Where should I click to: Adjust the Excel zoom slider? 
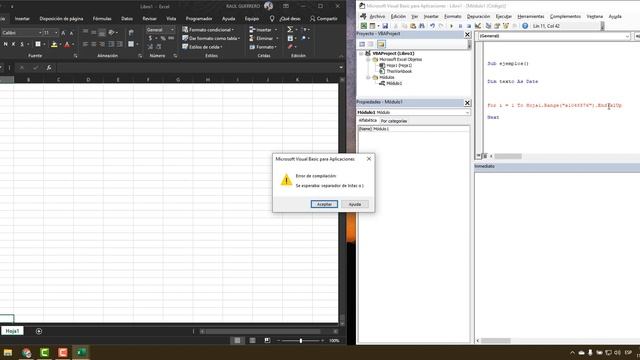tap(301, 340)
